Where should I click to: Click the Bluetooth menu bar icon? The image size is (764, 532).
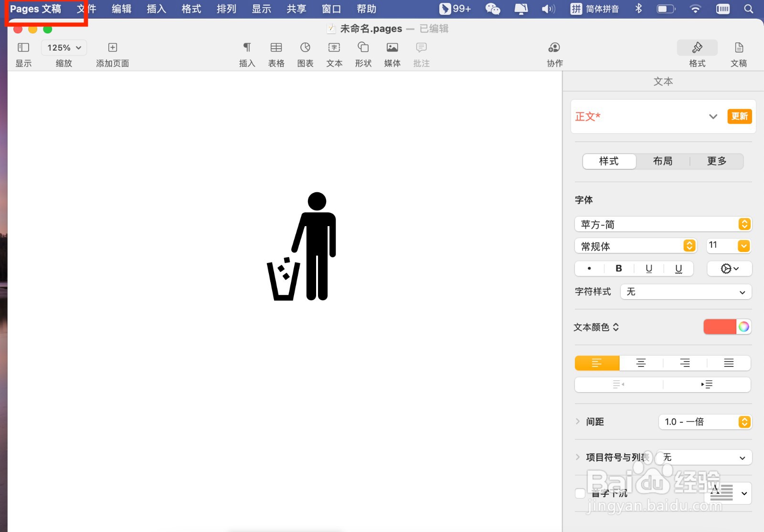click(x=638, y=9)
